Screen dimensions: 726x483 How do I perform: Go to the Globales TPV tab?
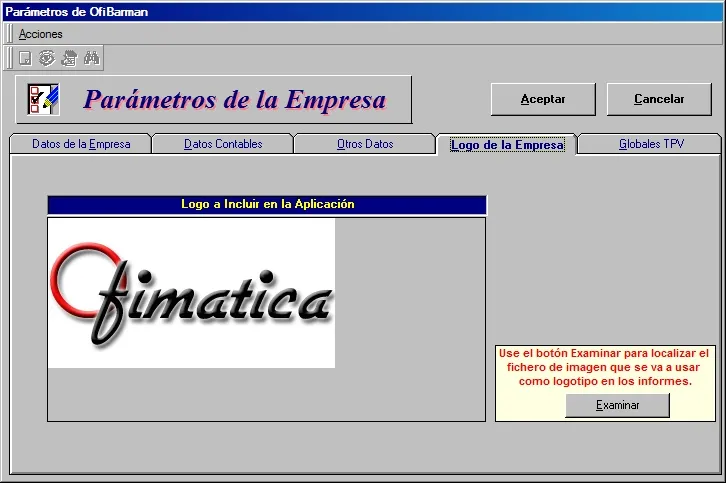tap(651, 144)
